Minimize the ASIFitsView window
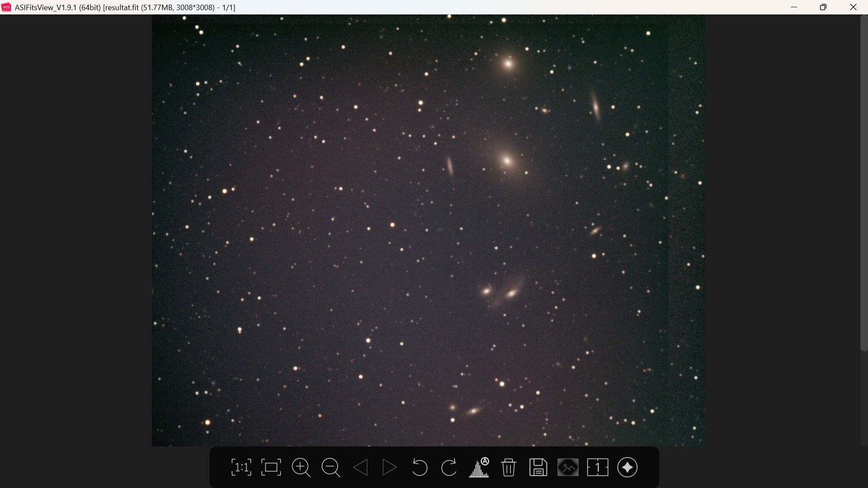868x488 pixels. [x=794, y=7]
